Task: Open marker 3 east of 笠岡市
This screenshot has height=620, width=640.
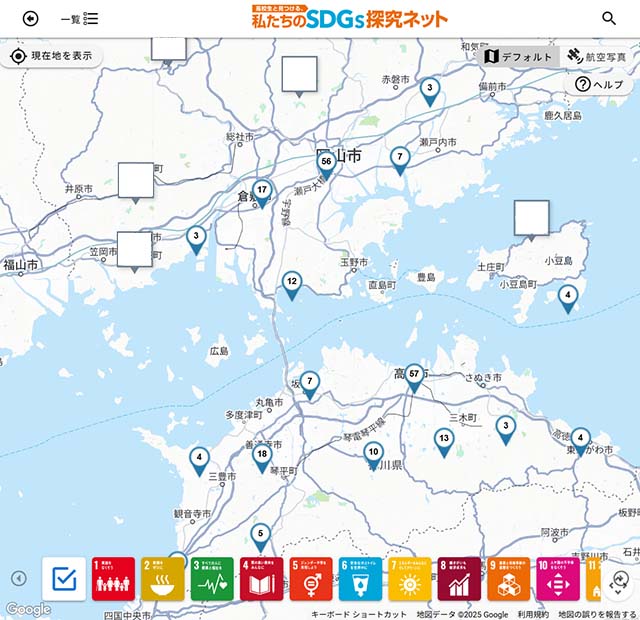Action: tap(196, 241)
